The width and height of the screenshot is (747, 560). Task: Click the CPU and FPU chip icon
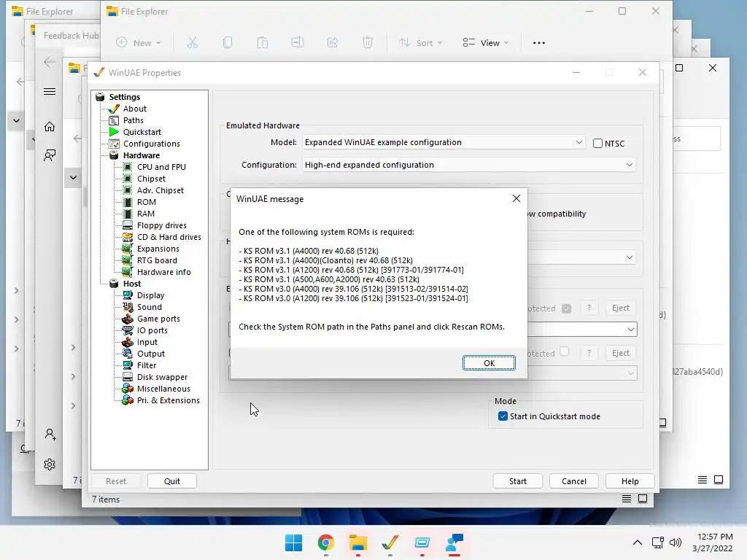[x=127, y=167]
